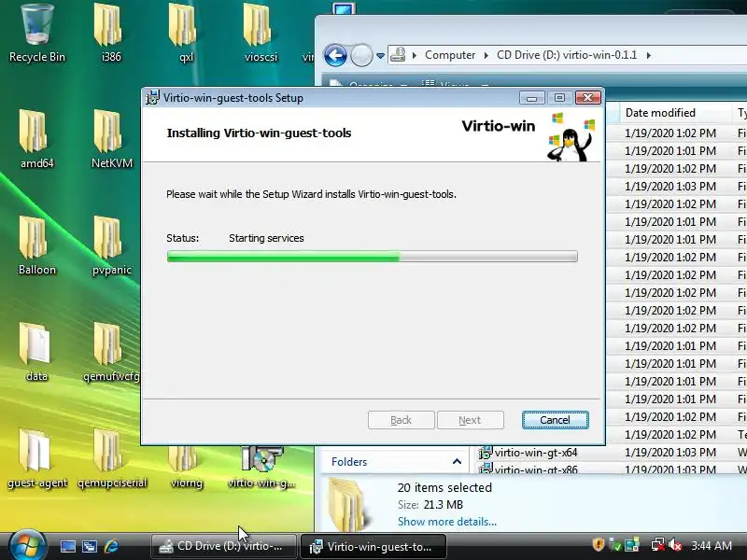
Task: Click Cancel in the setup wizard
Action: pyautogui.click(x=555, y=420)
